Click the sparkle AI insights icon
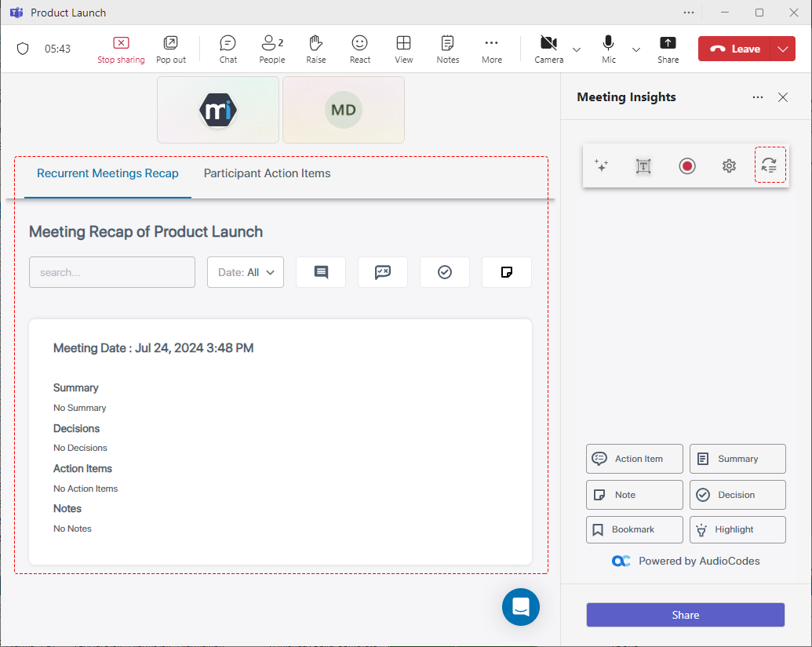Viewport: 812px width, 647px height. pos(602,165)
